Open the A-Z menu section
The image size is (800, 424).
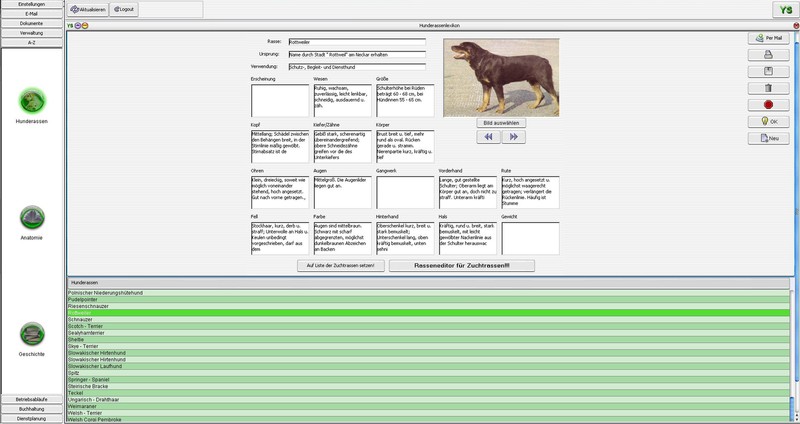[32, 43]
